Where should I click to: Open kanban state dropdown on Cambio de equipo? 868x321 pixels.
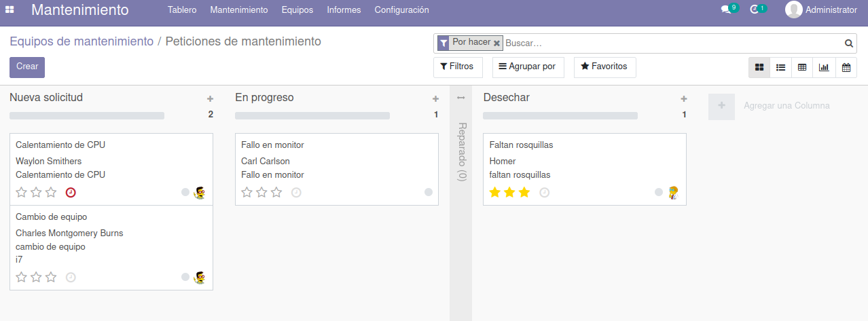[x=185, y=276]
